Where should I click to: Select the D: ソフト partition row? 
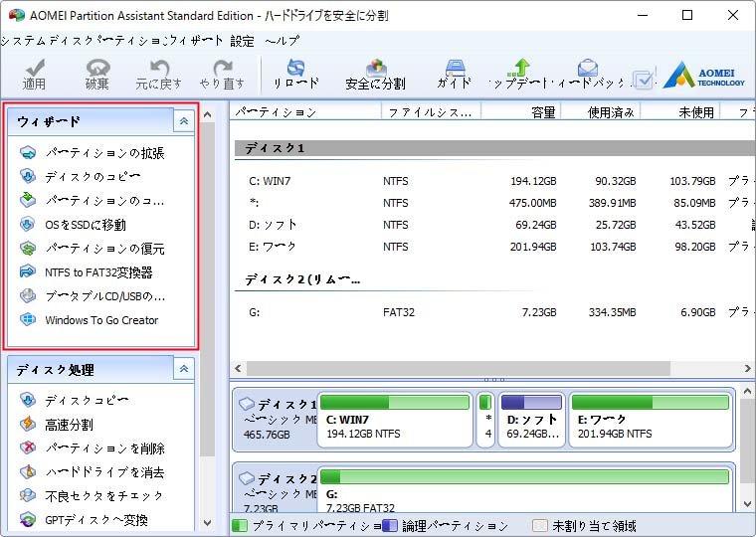[494, 225]
